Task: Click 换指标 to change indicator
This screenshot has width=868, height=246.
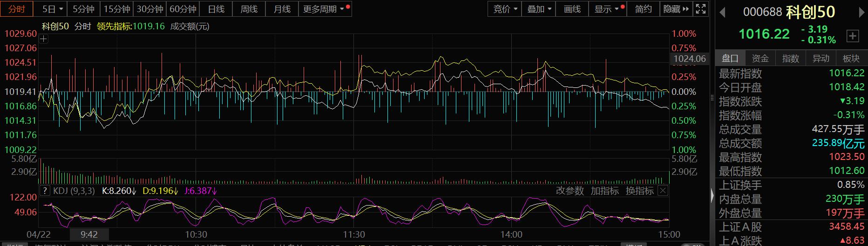Action: coord(639,191)
